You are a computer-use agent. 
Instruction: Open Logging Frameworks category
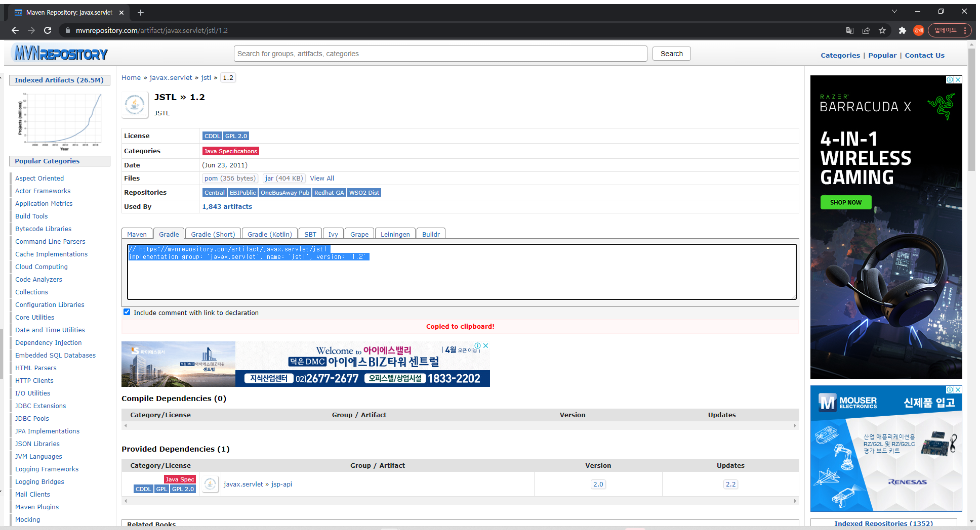47,469
